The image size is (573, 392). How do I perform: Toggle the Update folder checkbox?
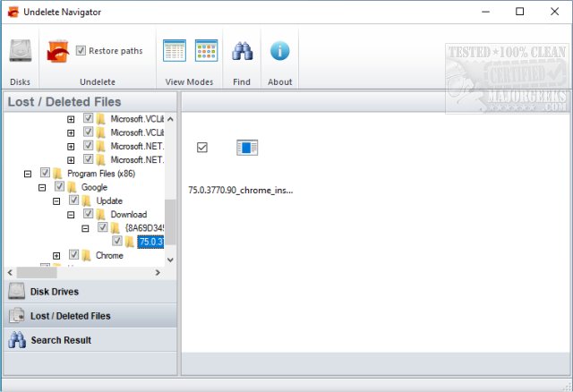(x=73, y=200)
